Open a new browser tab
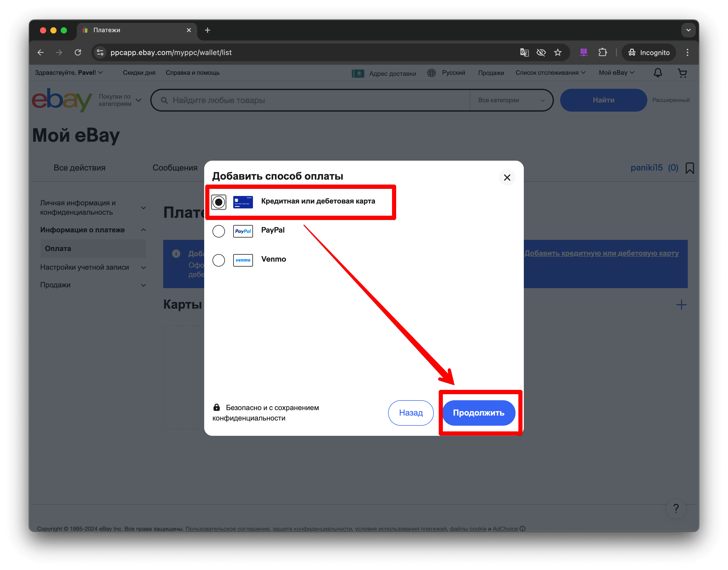This screenshot has height=570, width=728. 208,30
